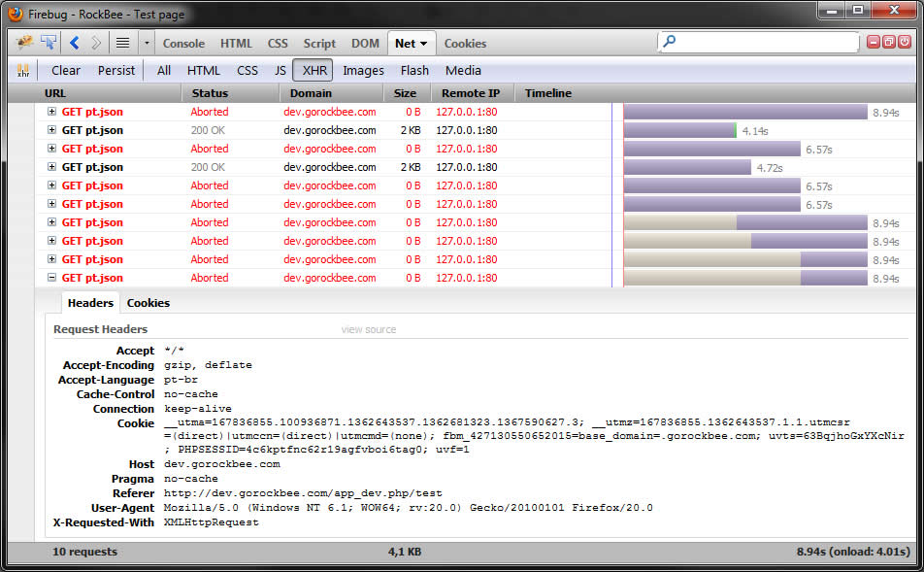924x572 pixels.
Task: Click the Firefox logo in title bar
Action: pos(16,14)
